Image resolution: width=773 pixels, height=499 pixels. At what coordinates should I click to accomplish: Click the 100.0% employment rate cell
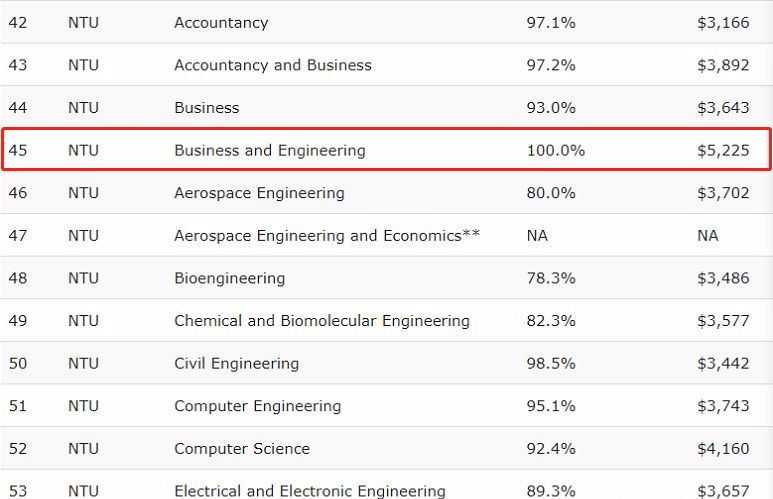[555, 150]
